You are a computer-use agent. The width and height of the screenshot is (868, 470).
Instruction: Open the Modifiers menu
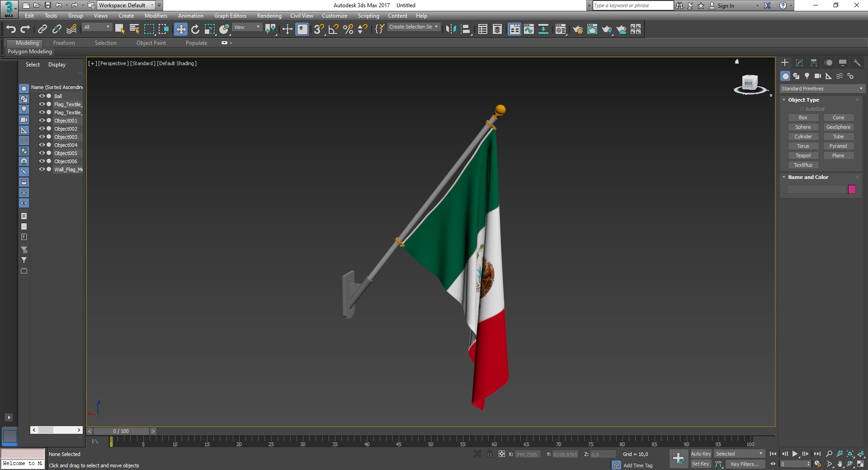[x=156, y=16]
